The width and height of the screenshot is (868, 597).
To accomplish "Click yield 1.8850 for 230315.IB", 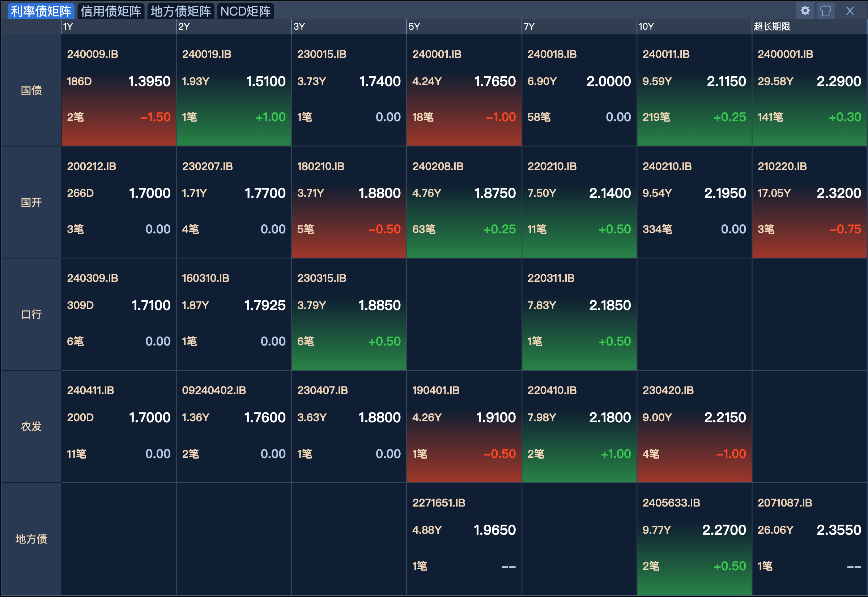I will point(379,305).
